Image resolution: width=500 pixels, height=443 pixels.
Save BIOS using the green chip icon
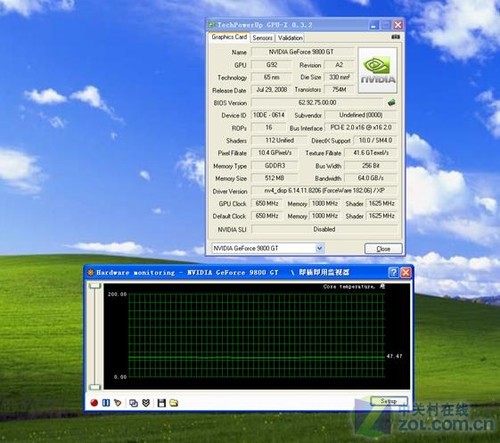392,103
